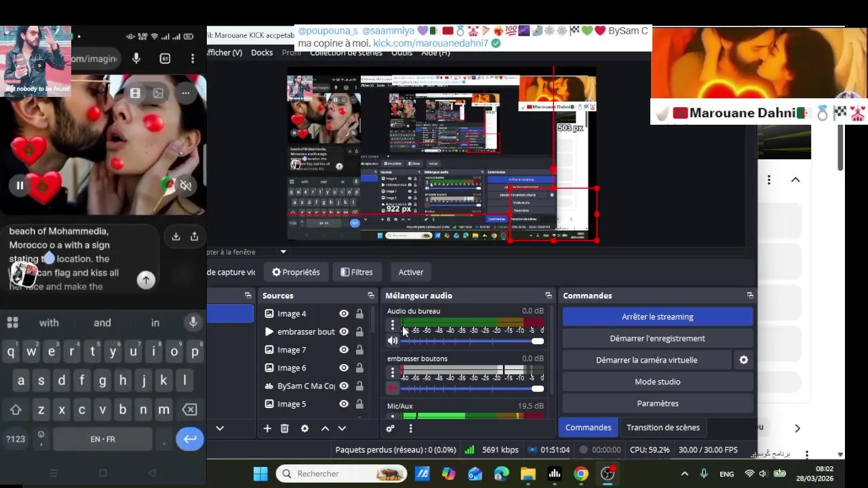Image resolution: width=868 pixels, height=488 pixels.
Task: Open Afficher (V) menu
Action: [x=224, y=53]
